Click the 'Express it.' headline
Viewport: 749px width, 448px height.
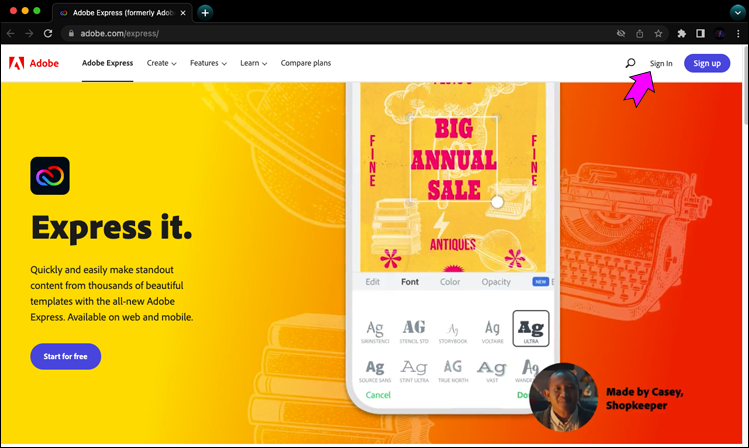click(111, 227)
